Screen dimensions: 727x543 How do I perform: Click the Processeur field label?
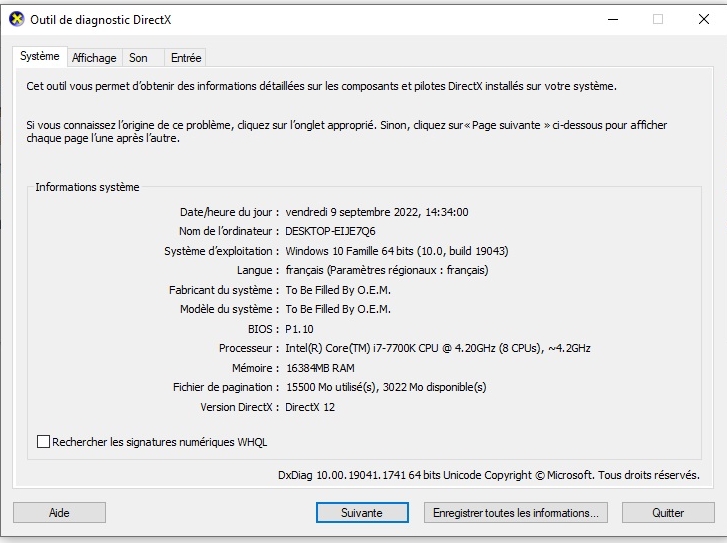pyautogui.click(x=249, y=348)
